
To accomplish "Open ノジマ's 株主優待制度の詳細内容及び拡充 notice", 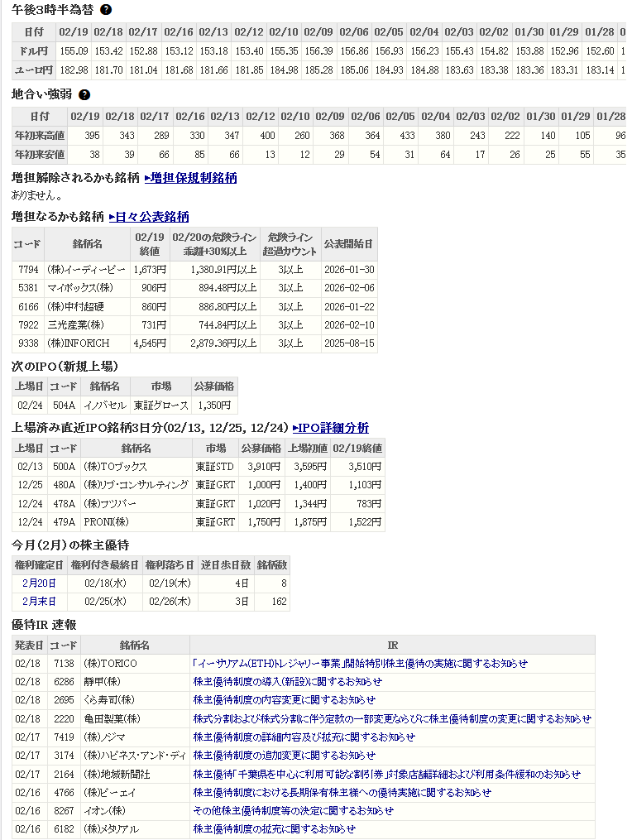I will (304, 737).
